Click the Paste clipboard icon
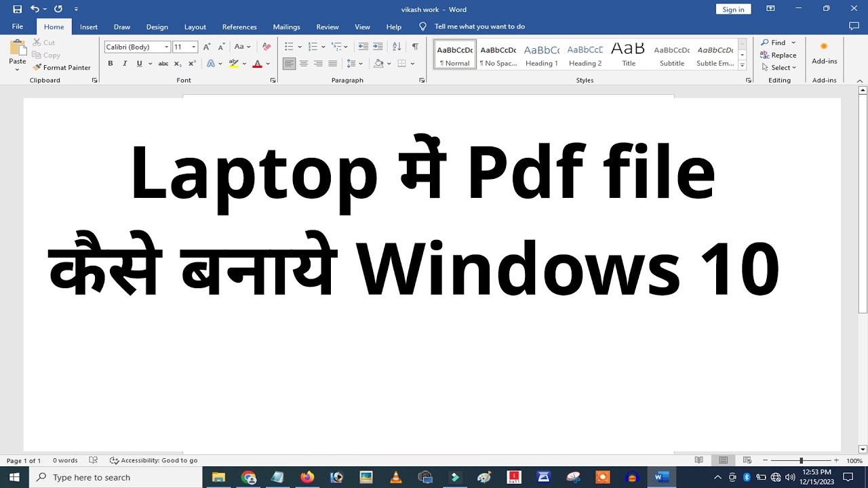The height and width of the screenshot is (488, 868). pos(18,48)
